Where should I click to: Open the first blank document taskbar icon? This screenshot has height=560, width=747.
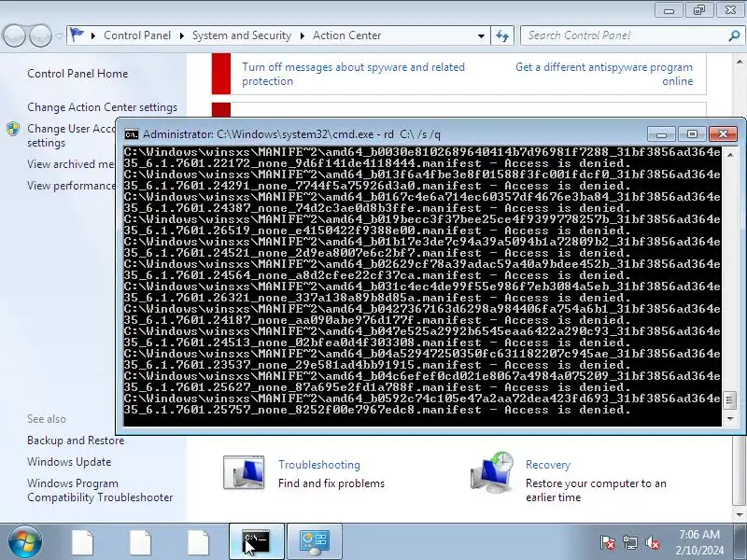tap(83, 542)
